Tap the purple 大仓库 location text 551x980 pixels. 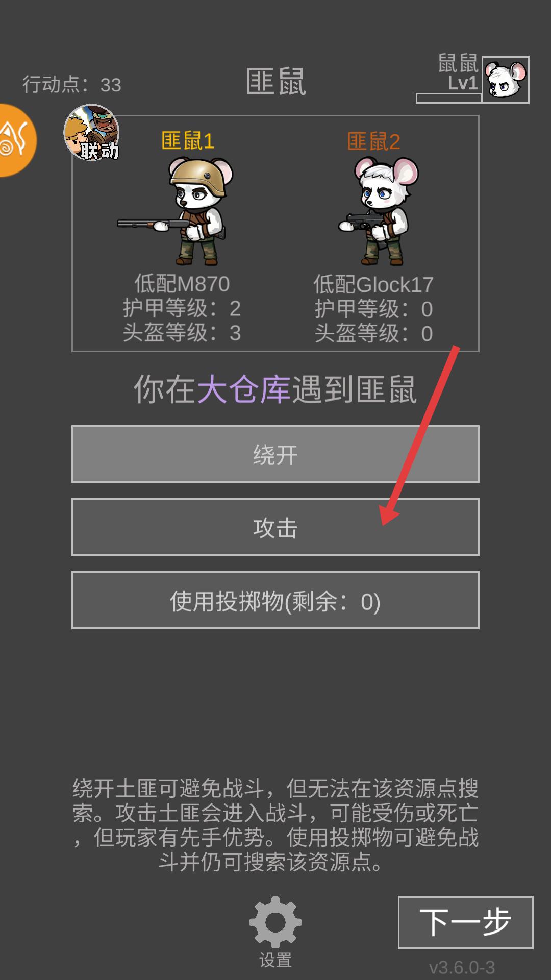(x=244, y=390)
